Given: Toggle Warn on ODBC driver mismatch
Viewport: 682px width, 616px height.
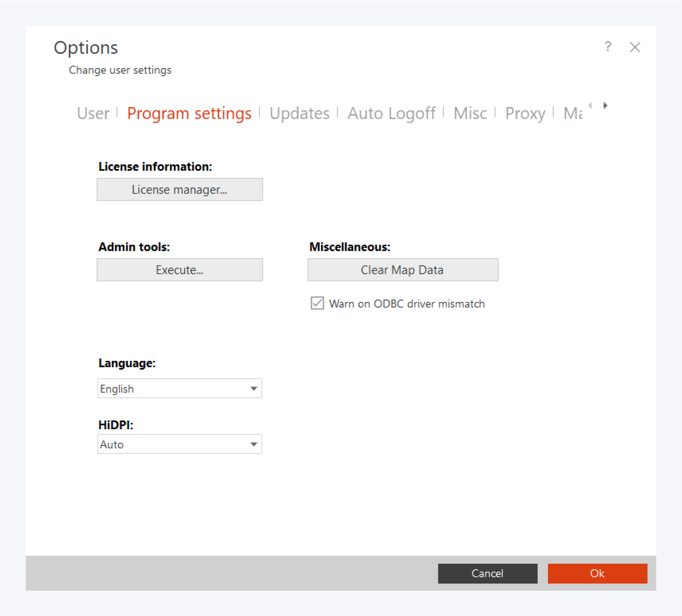Looking at the screenshot, I should (317, 303).
